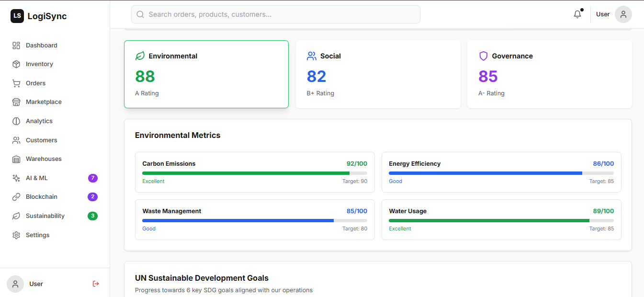Screen dimensions: 644x297
Task: Click the green 3 badge on Sustainability
Action: coord(93,216)
